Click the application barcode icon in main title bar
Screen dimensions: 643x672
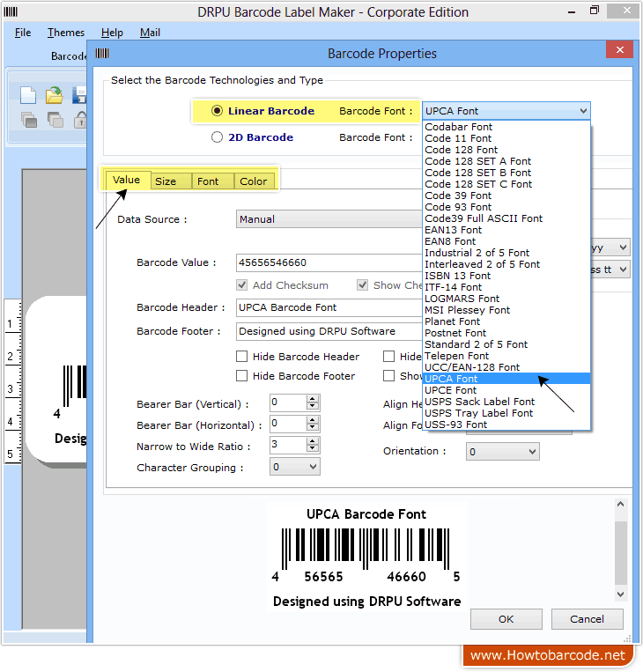tap(11, 11)
